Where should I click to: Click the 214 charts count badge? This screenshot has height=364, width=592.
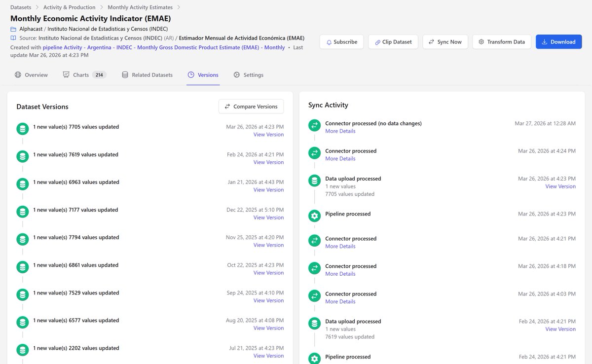click(99, 75)
